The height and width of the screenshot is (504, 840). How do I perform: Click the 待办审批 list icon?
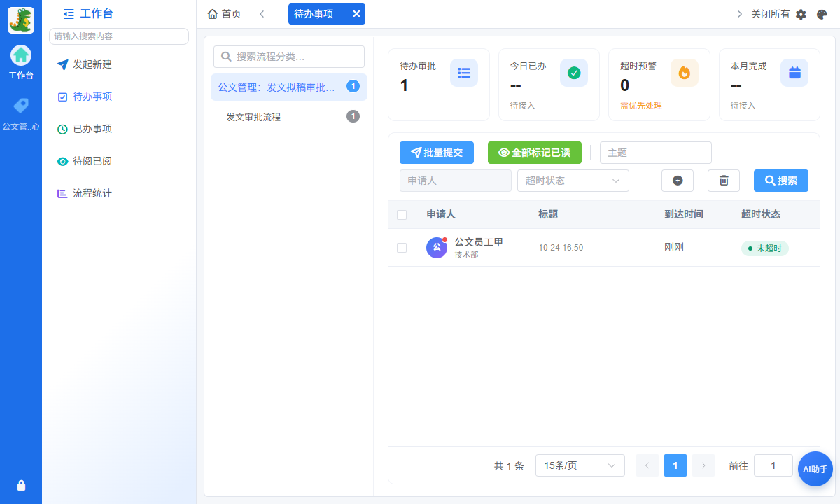tap(464, 73)
